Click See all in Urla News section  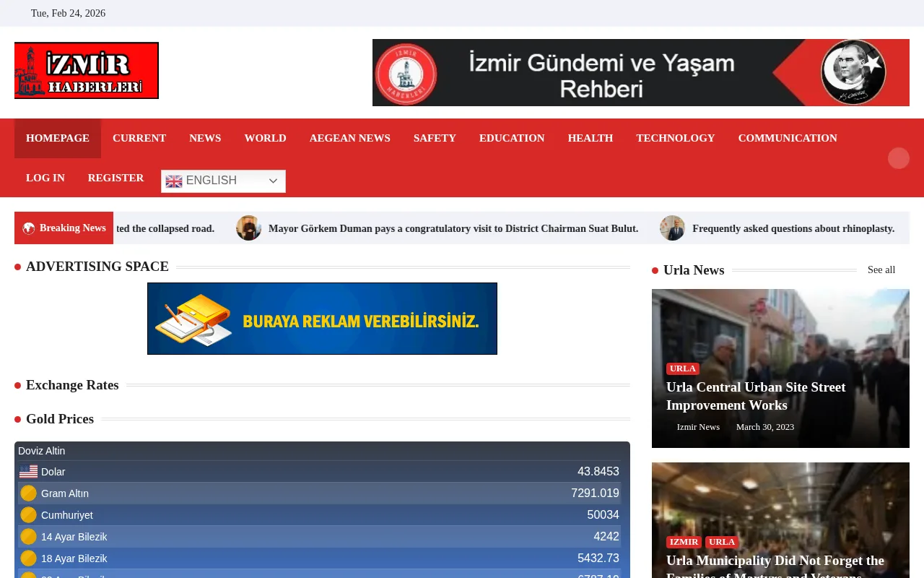pos(881,269)
